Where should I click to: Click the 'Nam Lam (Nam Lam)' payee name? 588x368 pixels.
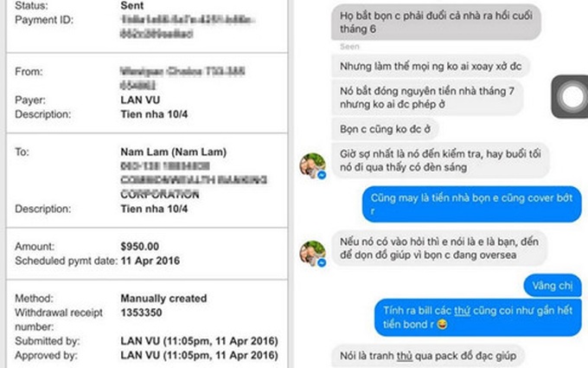point(174,152)
